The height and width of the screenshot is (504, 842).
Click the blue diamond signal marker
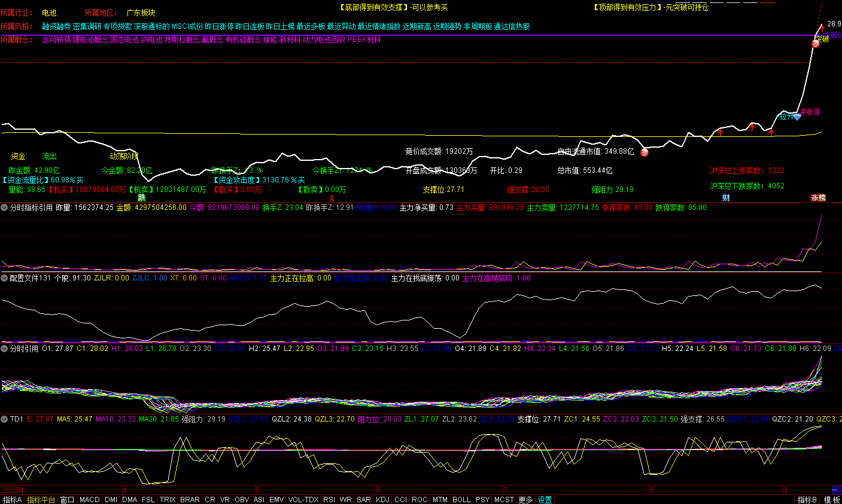click(x=797, y=117)
